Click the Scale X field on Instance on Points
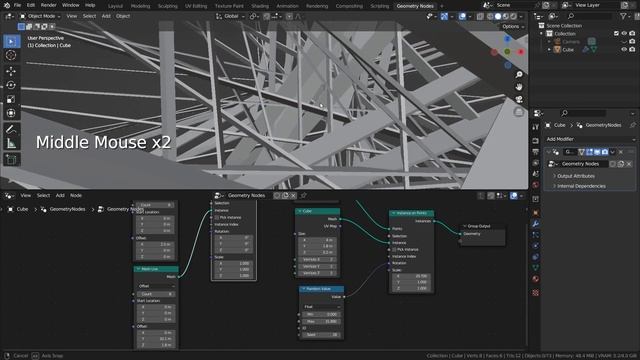Viewport: 640px width, 360px height. pos(411,276)
